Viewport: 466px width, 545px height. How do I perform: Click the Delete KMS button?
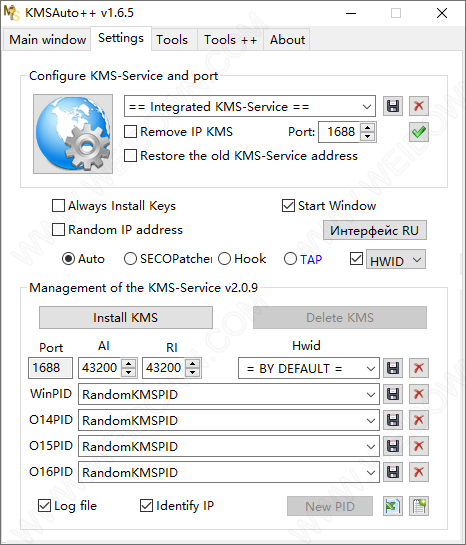coord(340,317)
